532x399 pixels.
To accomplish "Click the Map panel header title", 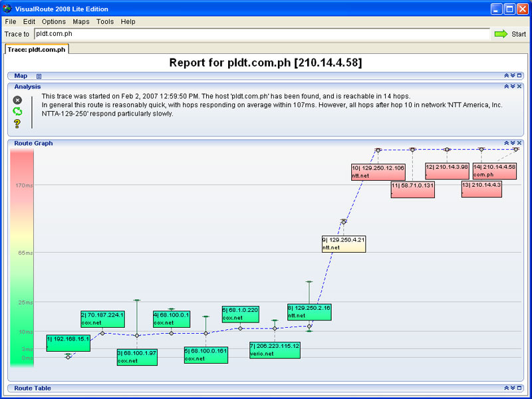I will [x=21, y=76].
